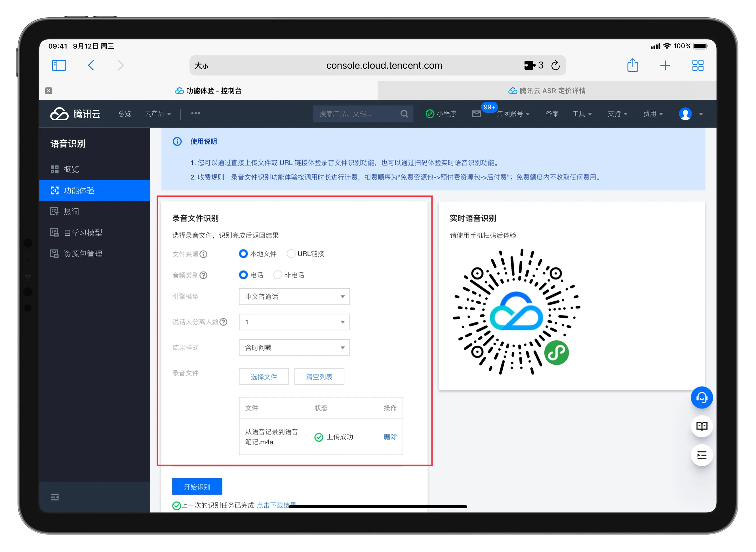
Task: Click the 清空列表 button
Action: coord(319,377)
